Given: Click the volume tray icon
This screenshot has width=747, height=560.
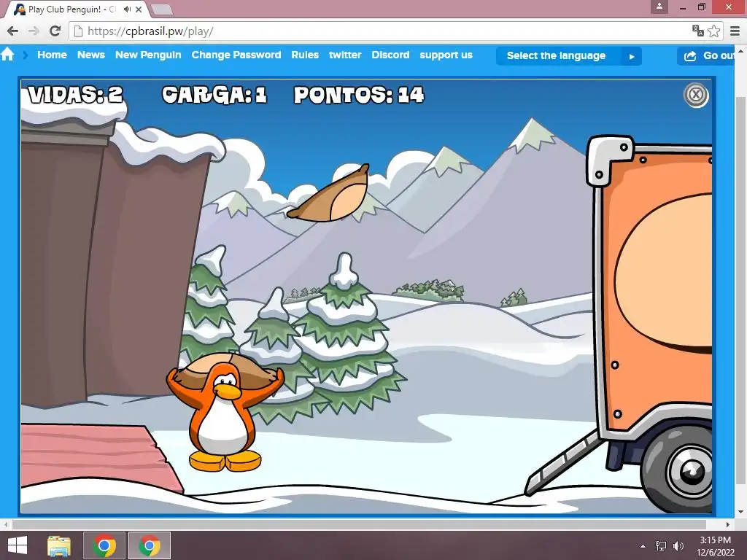Looking at the screenshot, I should [x=678, y=545].
